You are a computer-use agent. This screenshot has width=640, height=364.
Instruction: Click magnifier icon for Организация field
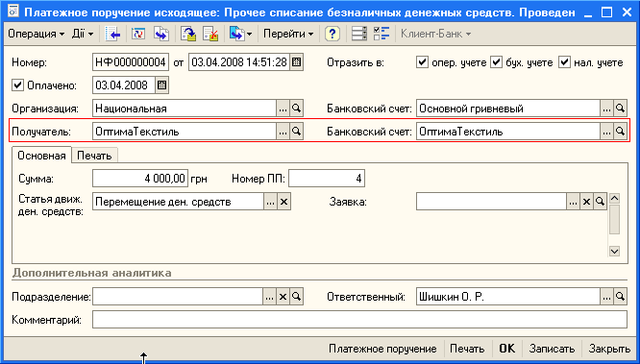[x=297, y=109]
